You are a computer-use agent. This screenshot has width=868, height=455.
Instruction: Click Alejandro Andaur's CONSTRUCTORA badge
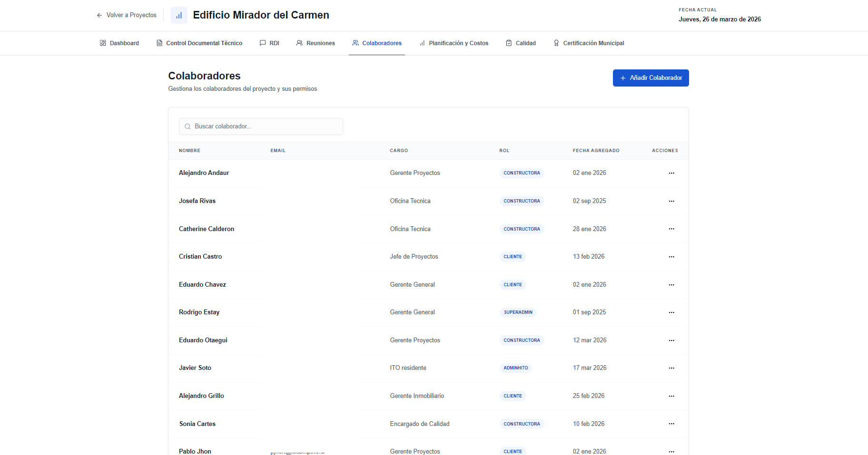522,173
